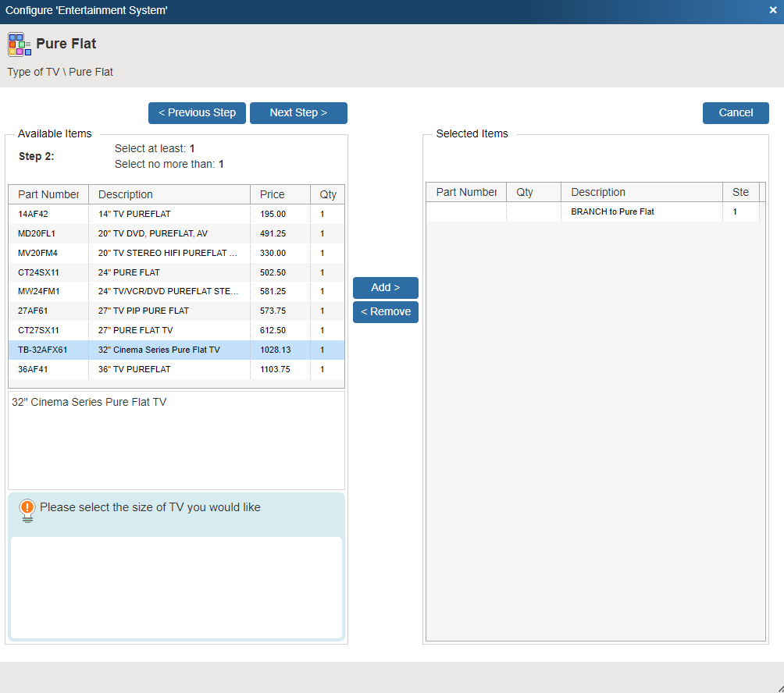Click the empty hint text area below prompt
Image resolution: width=784 pixels, height=693 pixels.
[176, 587]
